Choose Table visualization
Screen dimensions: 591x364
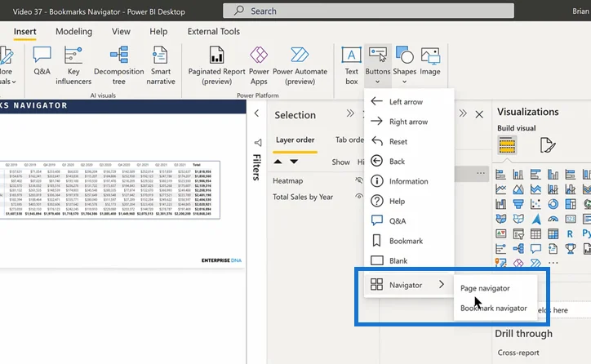pos(535,233)
